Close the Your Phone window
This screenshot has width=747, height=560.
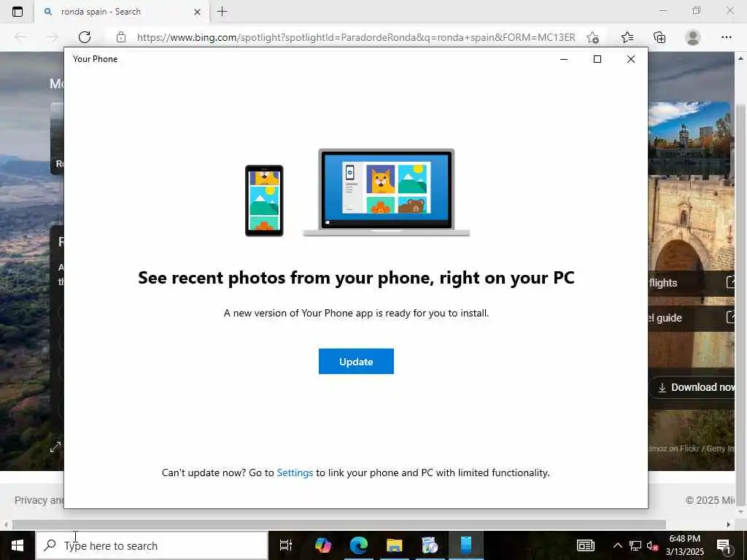631,59
